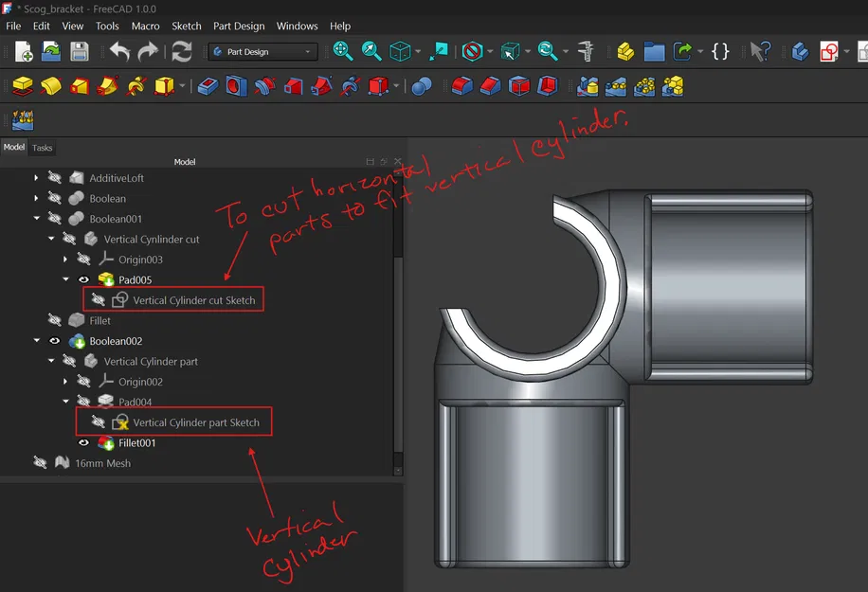Create a group with the blue folder icon
This screenshot has width=868, height=592.
[x=654, y=51]
